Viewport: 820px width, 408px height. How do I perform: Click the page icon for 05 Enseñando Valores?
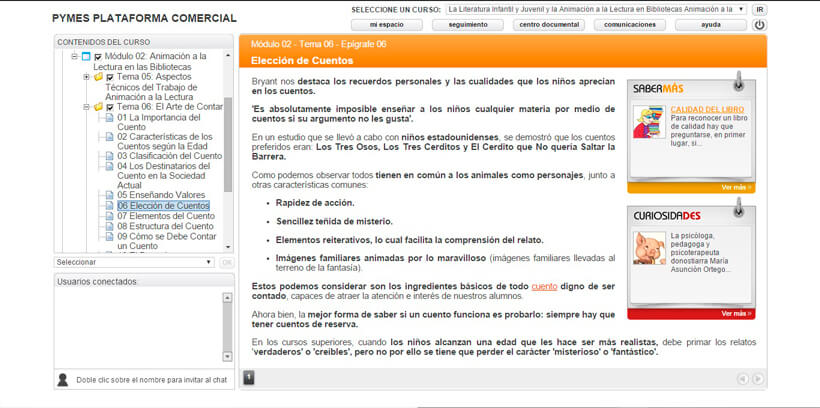tap(109, 195)
